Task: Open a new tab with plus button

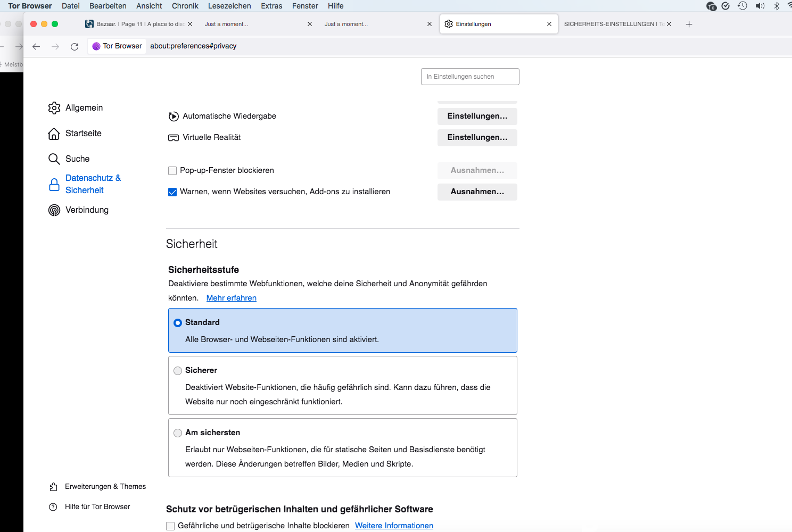Action: coord(689,24)
